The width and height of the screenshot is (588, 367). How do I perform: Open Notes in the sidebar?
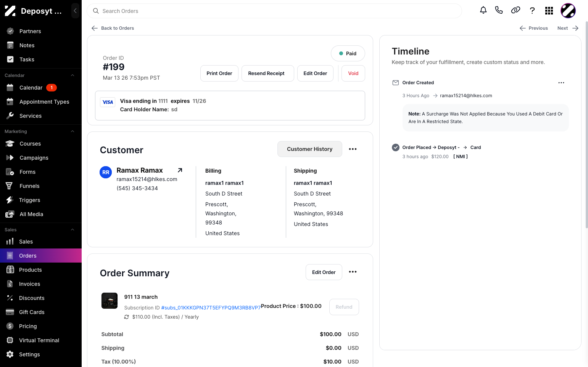(x=41, y=45)
